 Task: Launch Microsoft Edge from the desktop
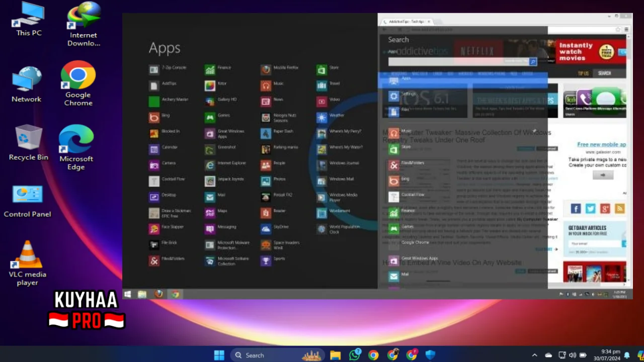(76, 147)
